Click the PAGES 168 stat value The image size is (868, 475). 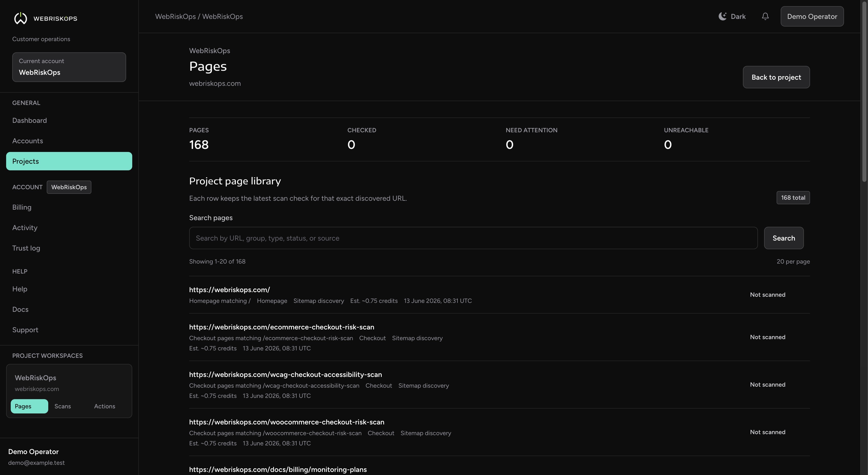tap(199, 145)
